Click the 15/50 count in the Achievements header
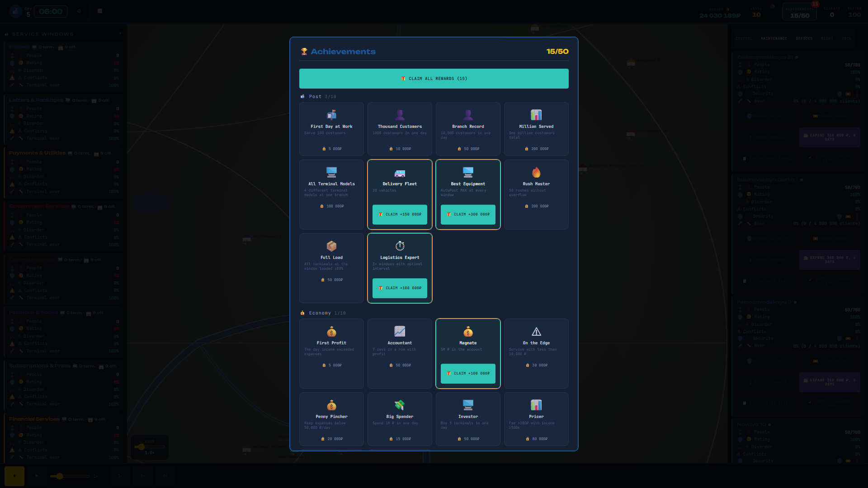868x488 pixels. pos(557,52)
